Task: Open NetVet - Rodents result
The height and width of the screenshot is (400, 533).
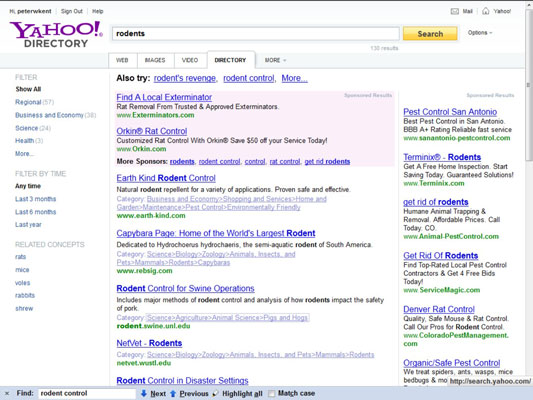Action: 149,343
